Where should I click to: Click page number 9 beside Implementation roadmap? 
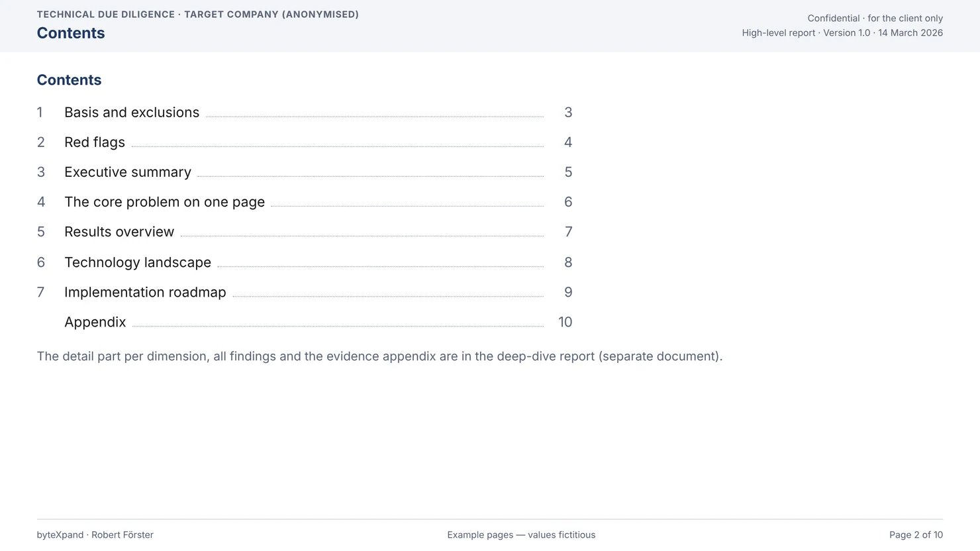coord(568,292)
